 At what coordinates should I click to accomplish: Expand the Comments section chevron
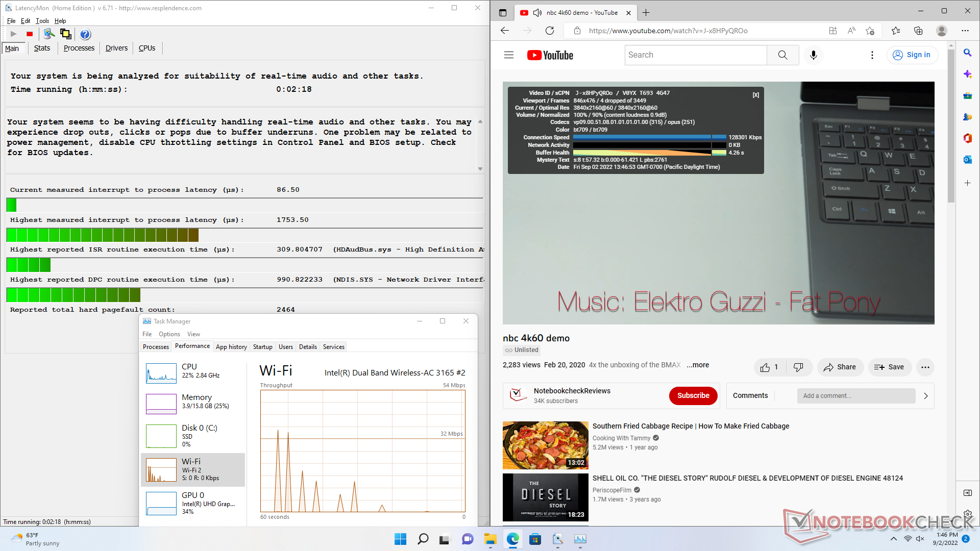[x=925, y=396]
